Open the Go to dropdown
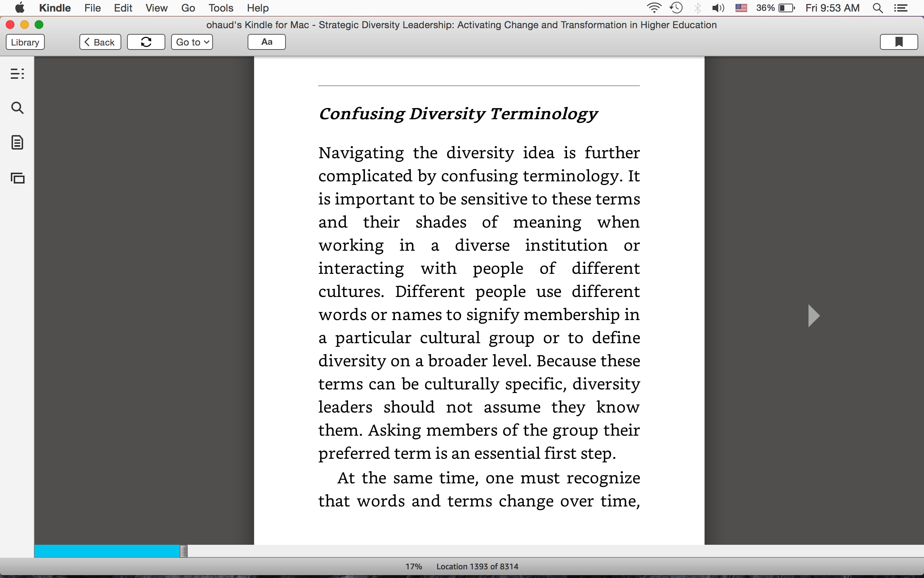The image size is (924, 578). pos(192,42)
